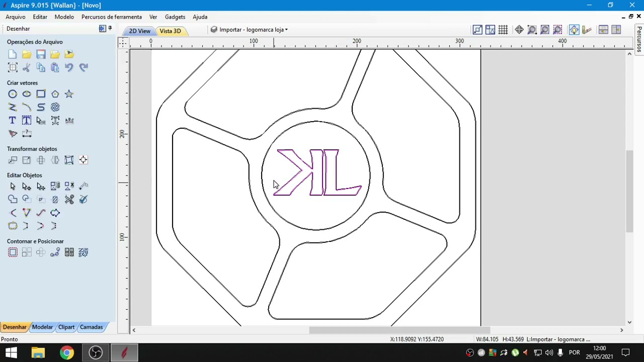The width and height of the screenshot is (644, 362).
Task: Click the Pan view four-arrow icon
Action: click(519, 30)
